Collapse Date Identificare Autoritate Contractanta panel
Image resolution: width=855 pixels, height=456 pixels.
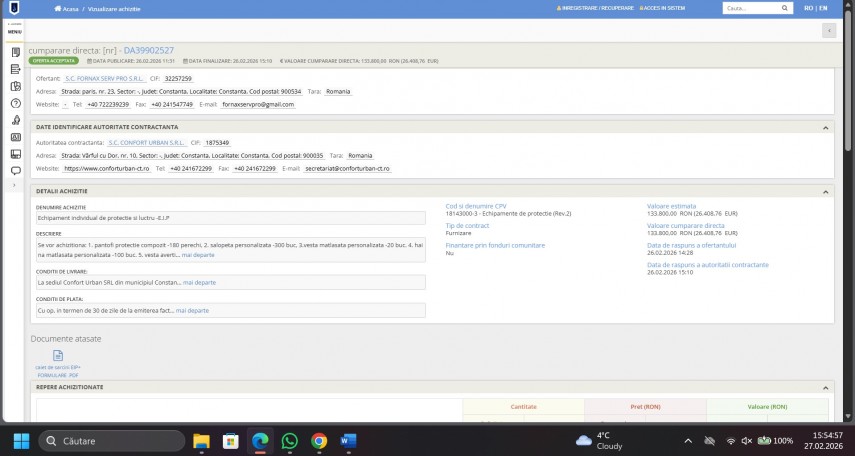pos(826,127)
